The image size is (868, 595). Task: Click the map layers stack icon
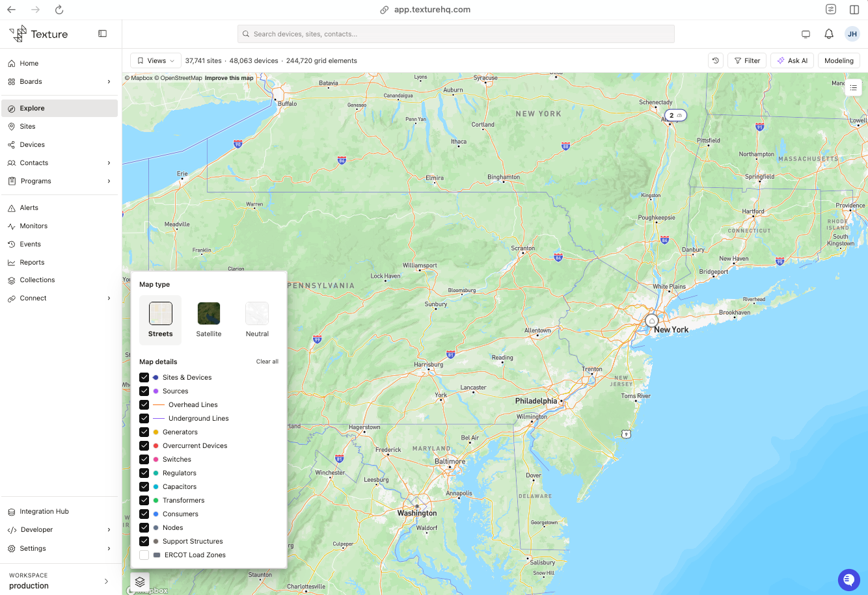(140, 582)
